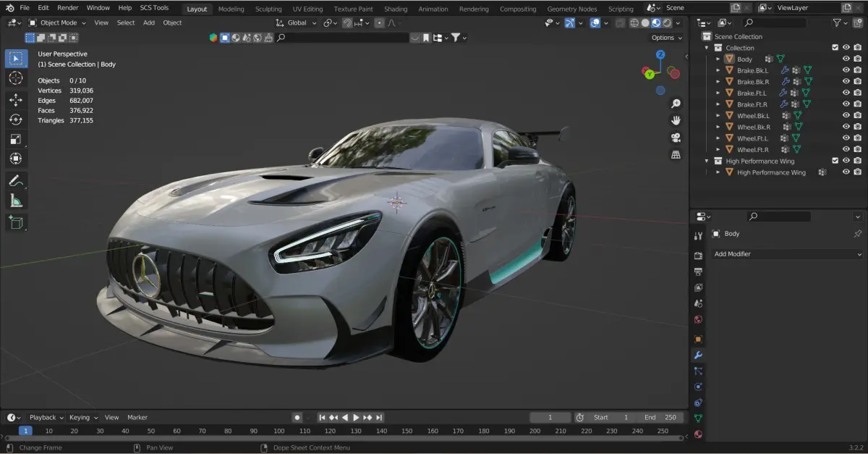Click the blue Z axis on the navigation gizmo
Viewport: 868px width, 454px height.
click(x=660, y=55)
